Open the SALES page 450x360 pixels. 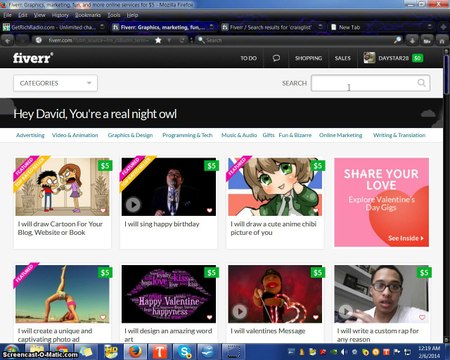coord(343,58)
